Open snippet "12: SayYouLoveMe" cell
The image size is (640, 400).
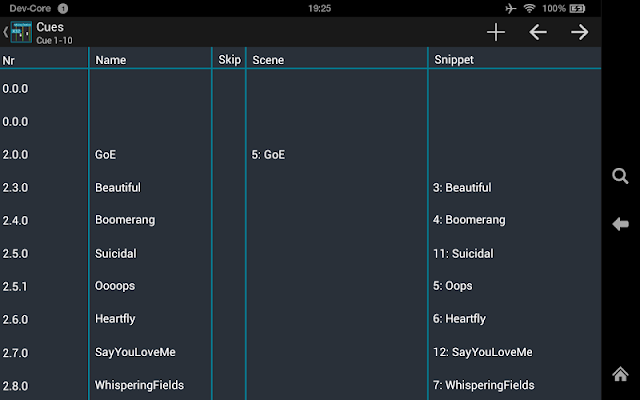(483, 352)
